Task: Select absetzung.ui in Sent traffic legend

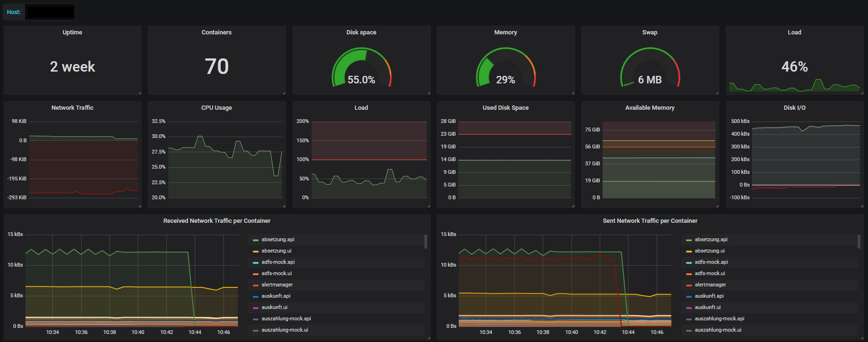Action: tap(710, 251)
